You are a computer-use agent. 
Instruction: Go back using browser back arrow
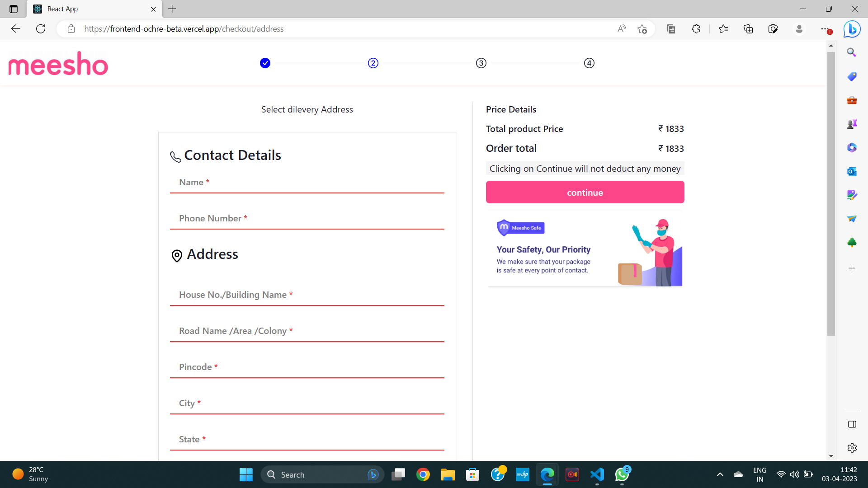pos(16,29)
